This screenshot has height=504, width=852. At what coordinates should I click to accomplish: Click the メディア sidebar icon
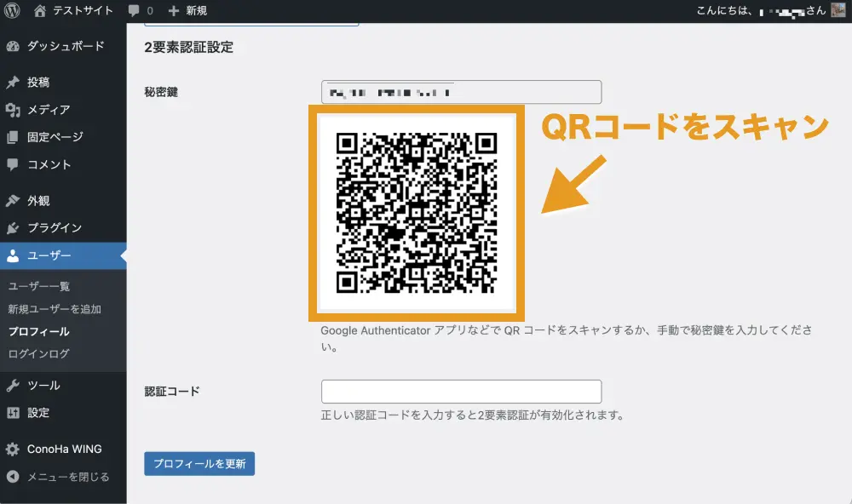coord(13,110)
